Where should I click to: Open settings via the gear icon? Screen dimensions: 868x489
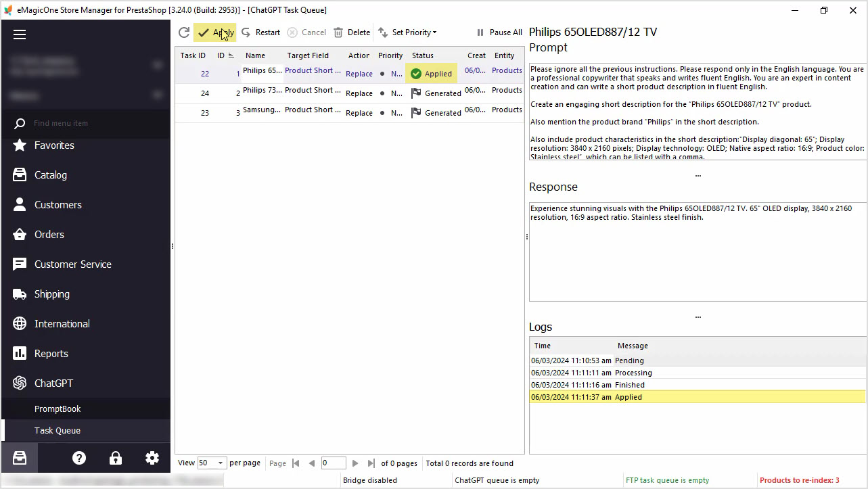pyautogui.click(x=152, y=458)
